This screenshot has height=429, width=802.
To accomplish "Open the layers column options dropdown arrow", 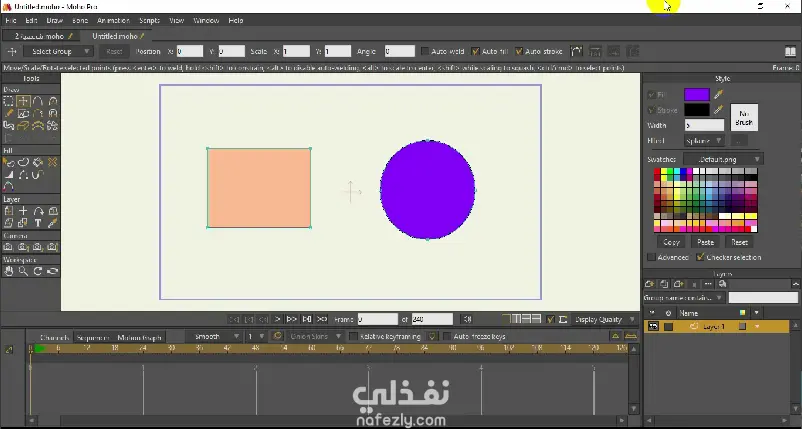I will point(756,312).
